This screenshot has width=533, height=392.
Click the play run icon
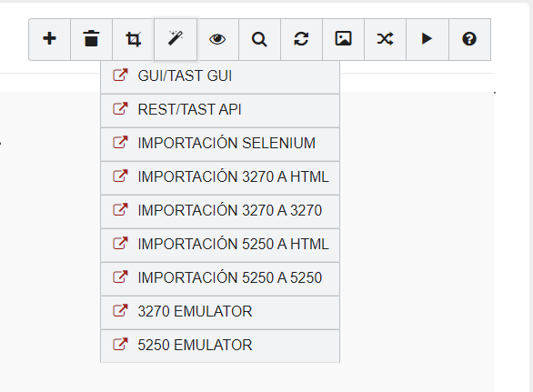coord(427,39)
